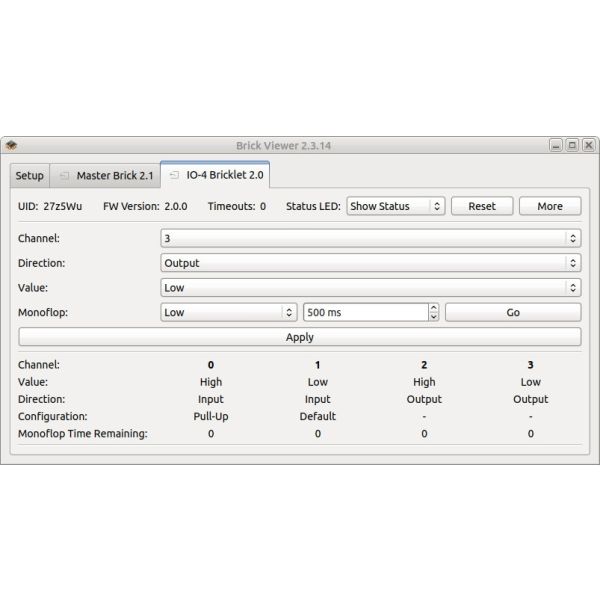Click the FW Version value 2.0.0

coord(176,206)
